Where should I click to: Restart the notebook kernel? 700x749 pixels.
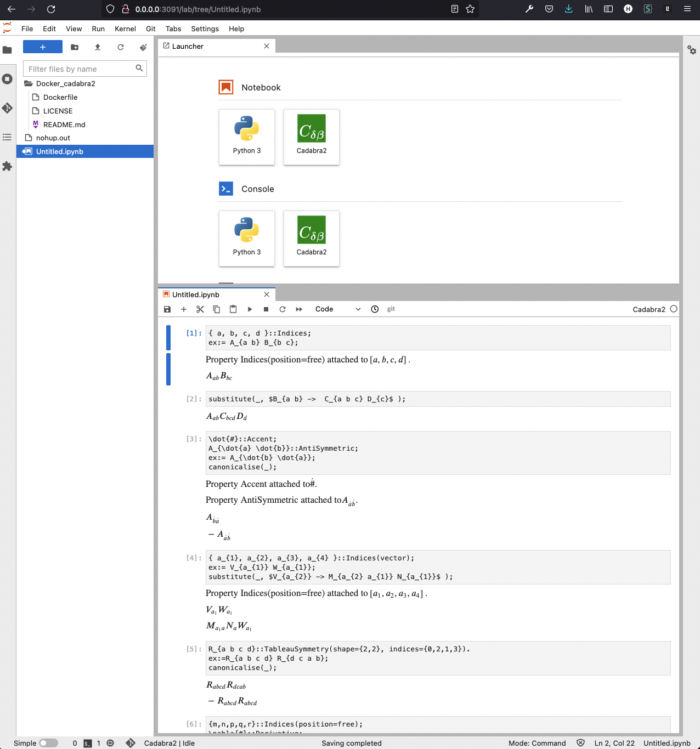[282, 309]
